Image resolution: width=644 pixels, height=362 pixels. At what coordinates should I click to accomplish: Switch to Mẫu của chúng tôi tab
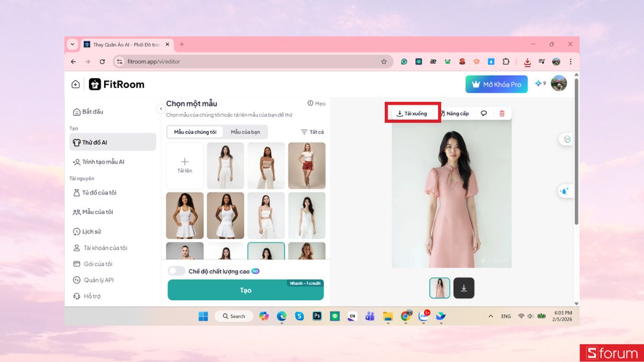pyautogui.click(x=195, y=132)
